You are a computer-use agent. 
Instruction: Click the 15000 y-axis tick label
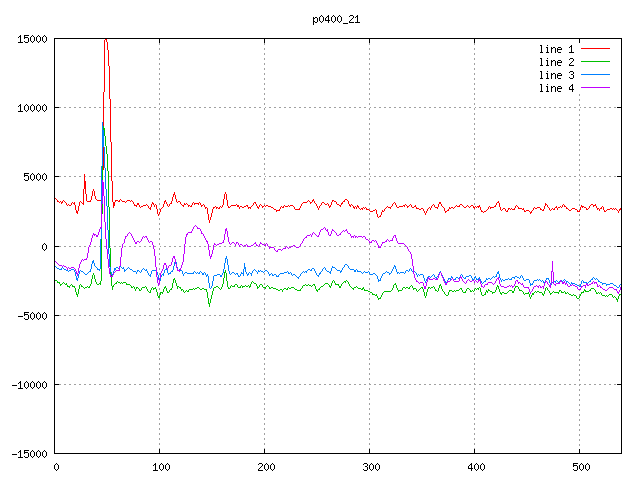coord(32,39)
